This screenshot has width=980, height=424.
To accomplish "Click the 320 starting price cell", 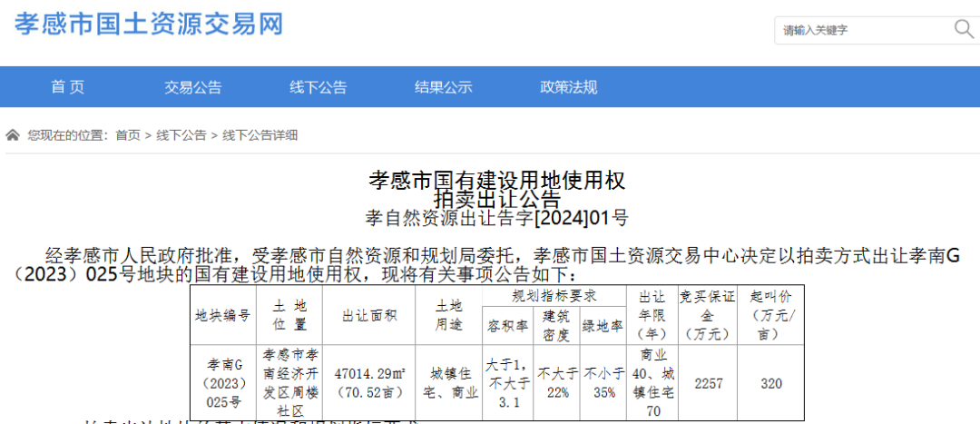I will [770, 383].
